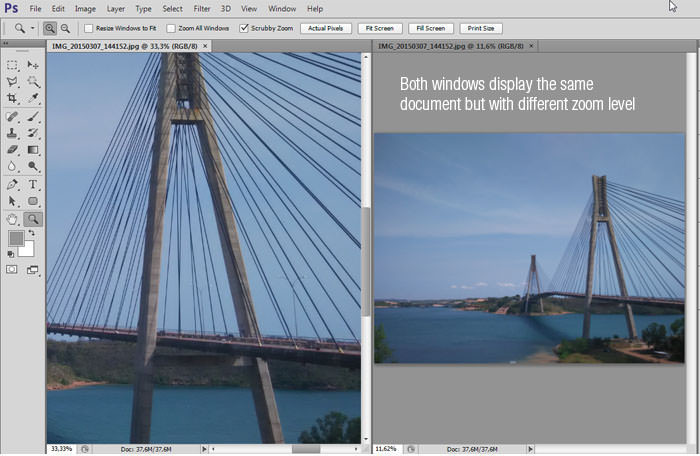Choose the Clone Stamp tool
Screen dimensions: 700x456
(12, 133)
